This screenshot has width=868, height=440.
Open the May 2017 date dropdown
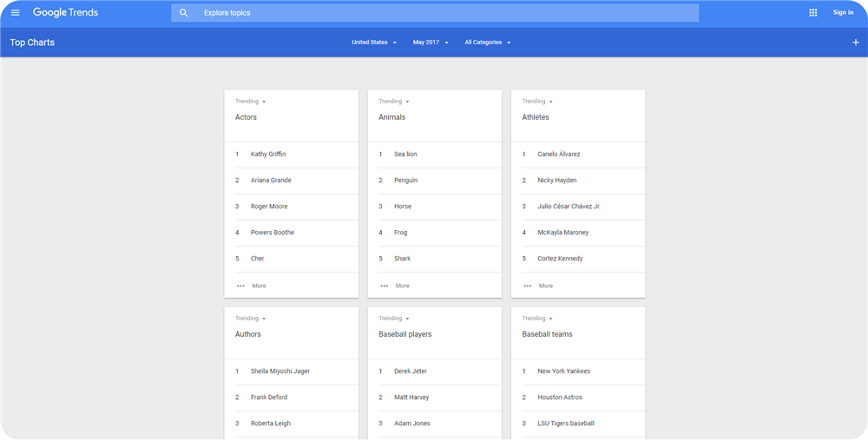[431, 43]
